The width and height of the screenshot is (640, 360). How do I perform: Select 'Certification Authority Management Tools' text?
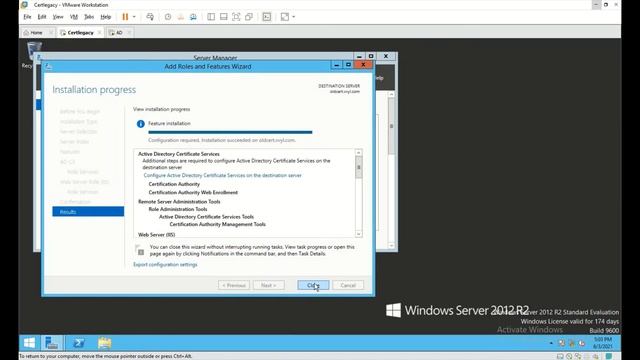point(218,224)
